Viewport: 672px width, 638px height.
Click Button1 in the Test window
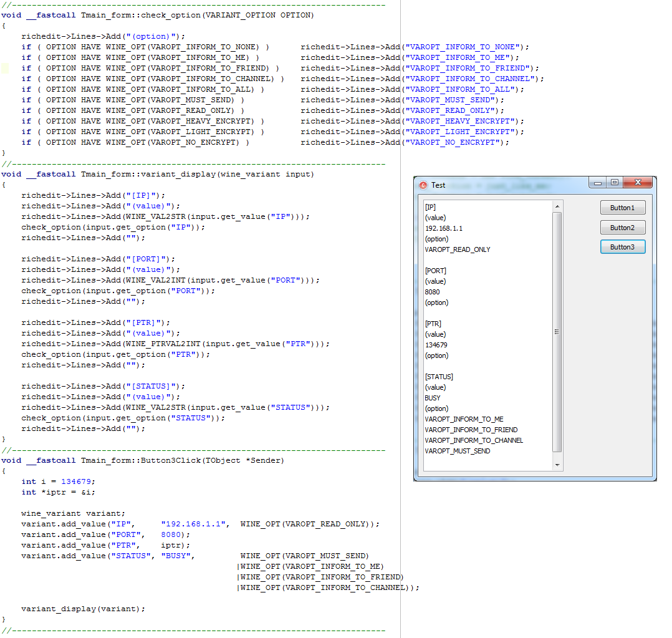coord(622,208)
